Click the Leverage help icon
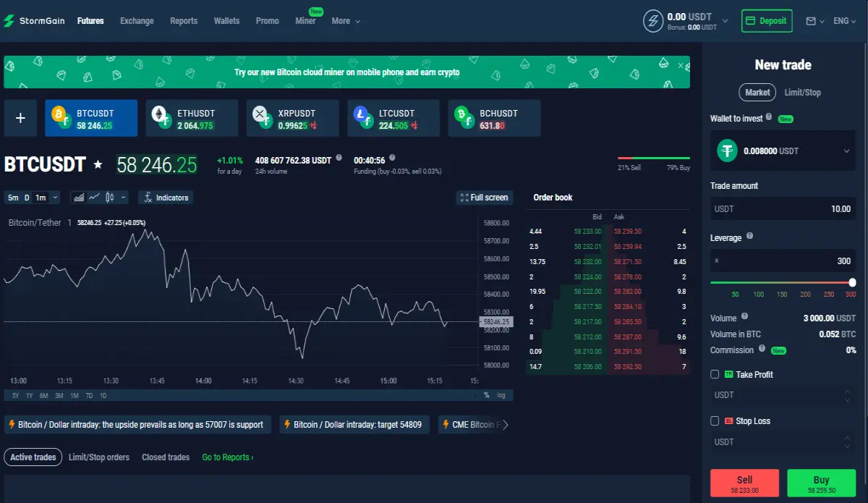The image size is (868, 503). coord(749,236)
